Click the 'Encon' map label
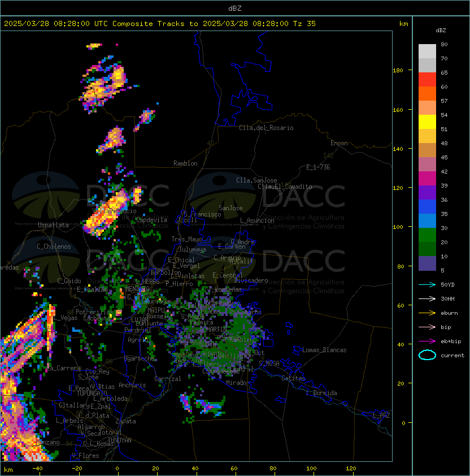 339,143
